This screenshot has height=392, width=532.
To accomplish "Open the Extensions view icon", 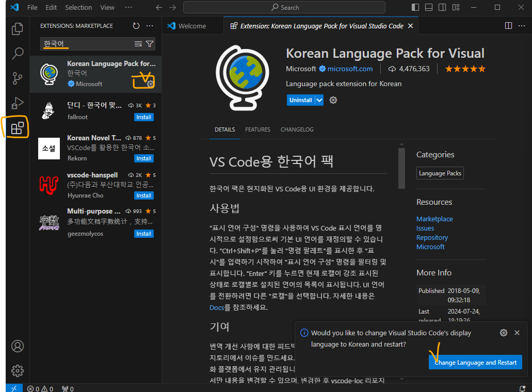I will coord(18,128).
